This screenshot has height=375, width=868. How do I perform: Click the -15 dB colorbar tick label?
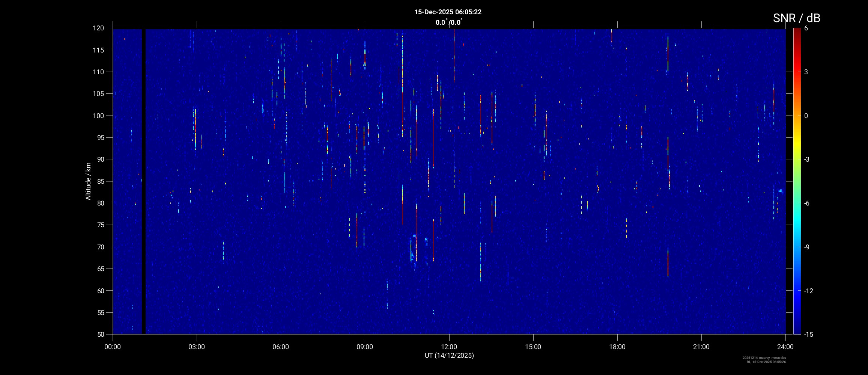click(x=809, y=334)
